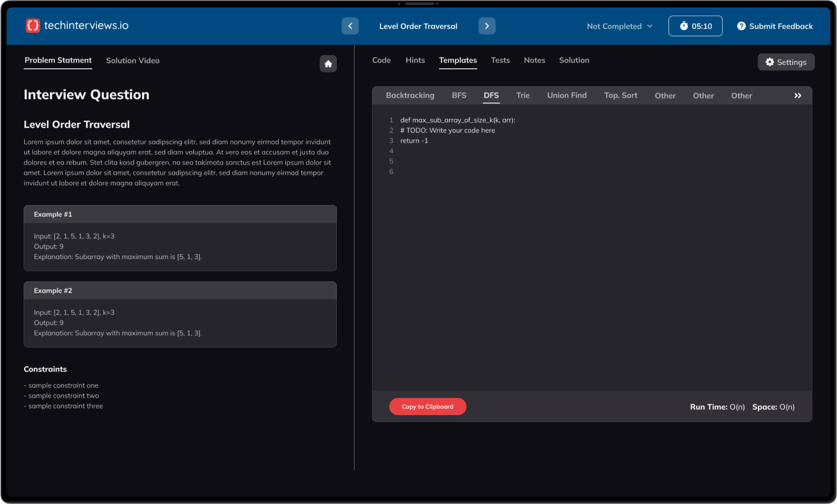Click the Submit Feedback question mark icon
This screenshot has height=504, width=837.
point(741,26)
